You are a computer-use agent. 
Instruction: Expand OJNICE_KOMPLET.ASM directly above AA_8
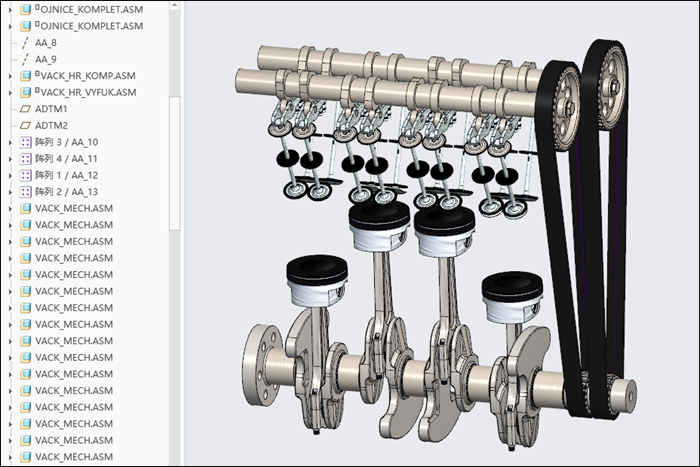tap(10, 26)
